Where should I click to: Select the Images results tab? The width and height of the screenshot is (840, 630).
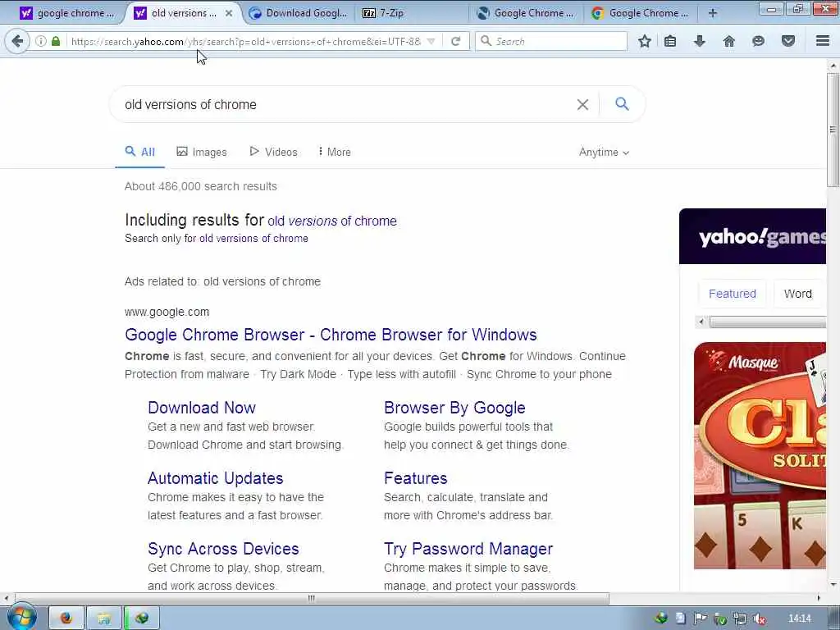coord(202,152)
